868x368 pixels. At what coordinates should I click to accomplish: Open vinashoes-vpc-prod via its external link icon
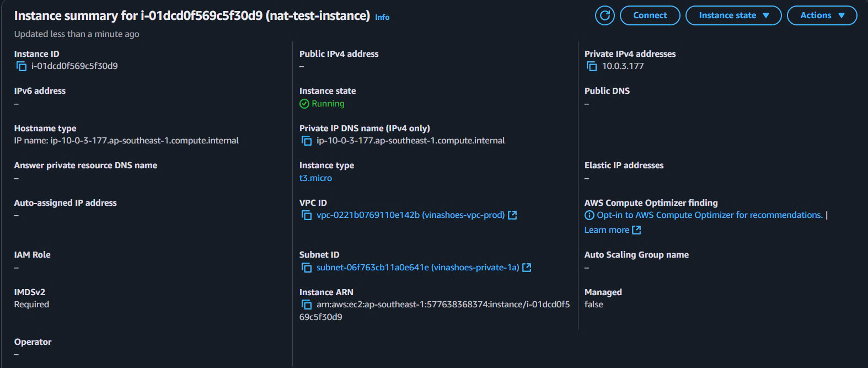(512, 215)
